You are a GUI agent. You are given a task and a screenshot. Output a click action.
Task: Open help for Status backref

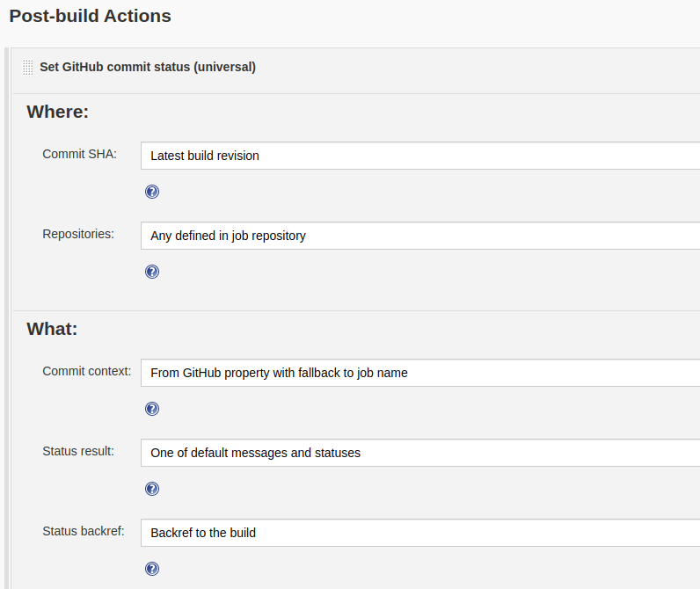point(152,569)
